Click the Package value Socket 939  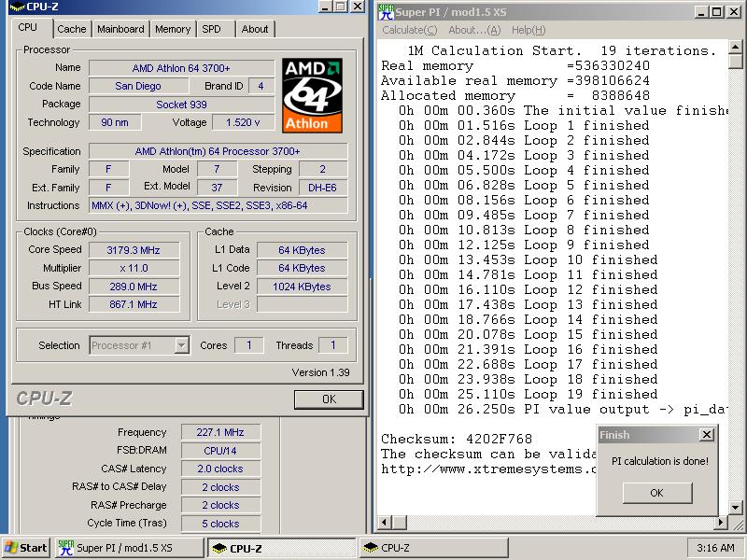coord(181,105)
